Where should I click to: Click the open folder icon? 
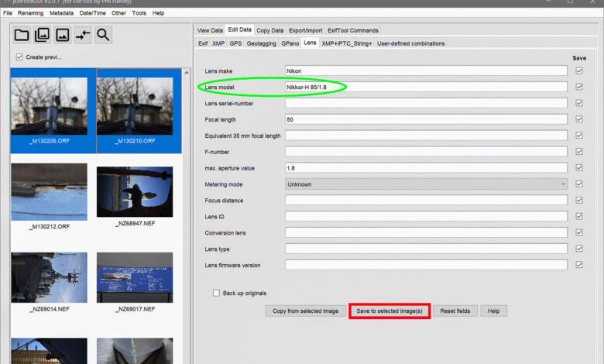tap(22, 34)
